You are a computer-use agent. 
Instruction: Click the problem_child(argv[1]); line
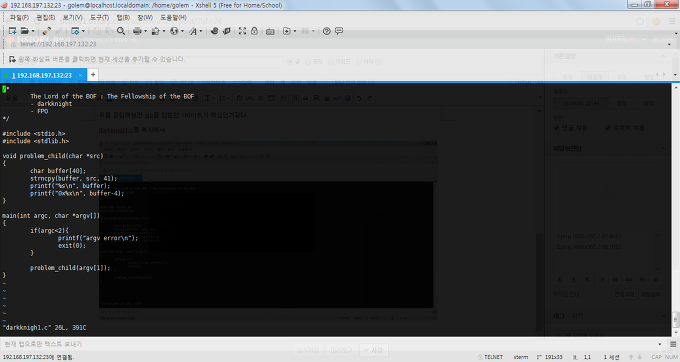point(70,268)
